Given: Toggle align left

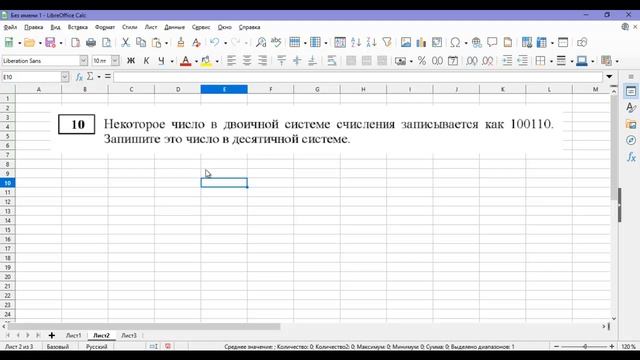Looking at the screenshot, I should tap(231, 61).
